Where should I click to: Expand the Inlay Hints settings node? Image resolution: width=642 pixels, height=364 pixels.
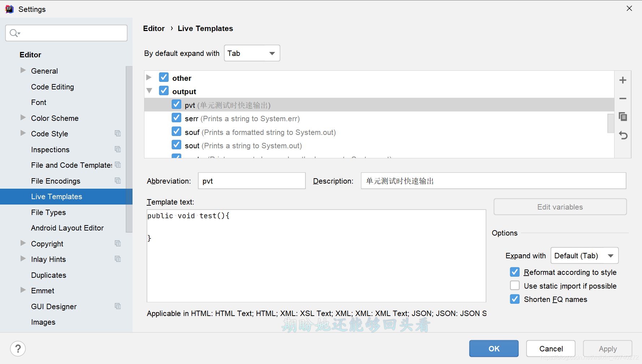coord(23,259)
